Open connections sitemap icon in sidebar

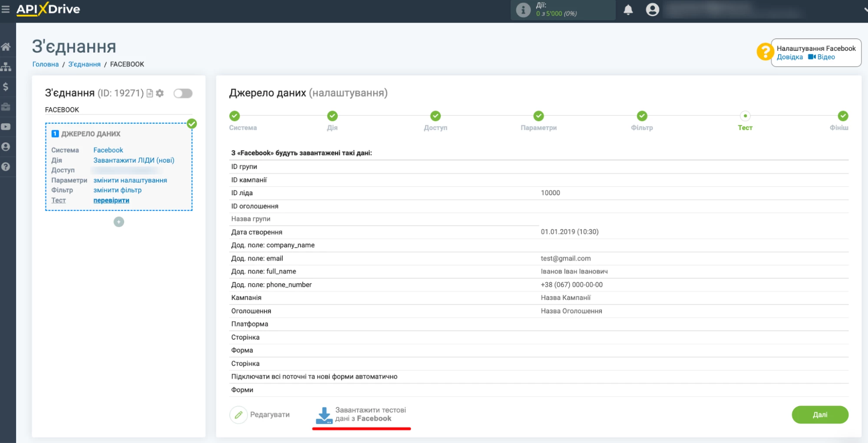coord(6,66)
